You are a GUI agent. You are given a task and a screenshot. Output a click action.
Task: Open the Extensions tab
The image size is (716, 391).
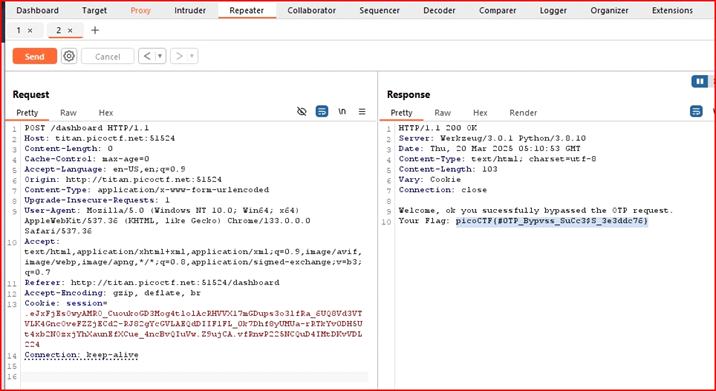pyautogui.click(x=672, y=10)
